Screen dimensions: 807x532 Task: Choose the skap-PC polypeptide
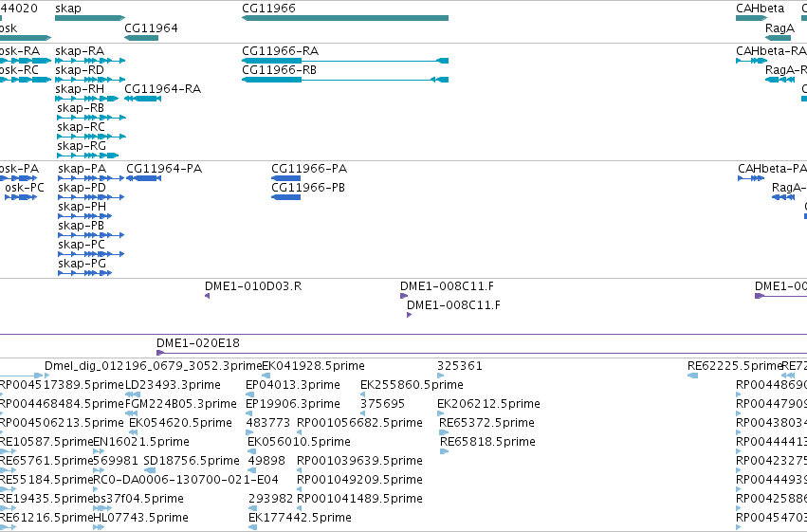click(91, 254)
